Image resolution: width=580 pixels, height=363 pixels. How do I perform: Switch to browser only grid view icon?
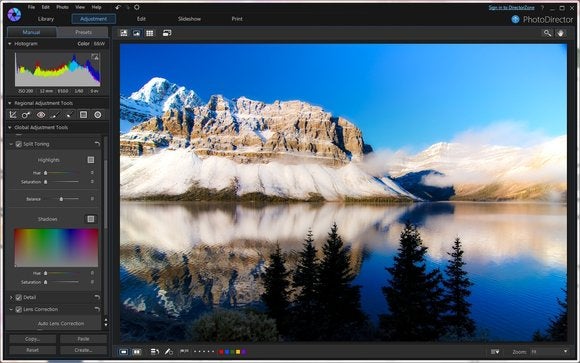pos(149,33)
